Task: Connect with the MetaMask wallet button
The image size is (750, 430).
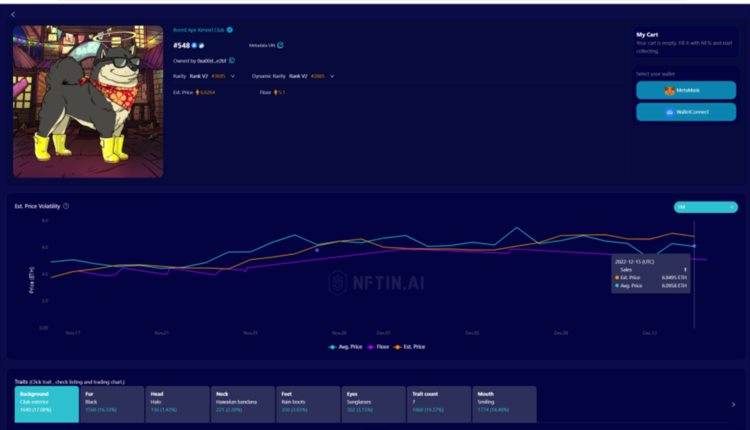Action: pos(685,90)
